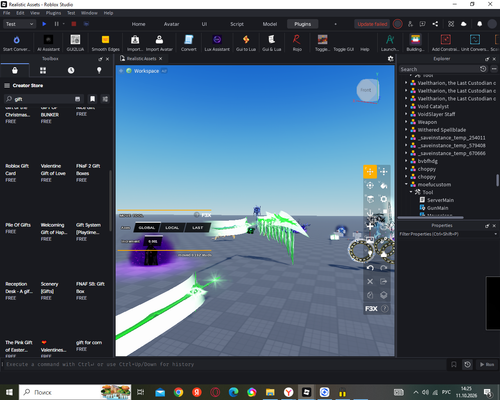
Task: Open the Unit Conversion plugin
Action: coord(475,43)
